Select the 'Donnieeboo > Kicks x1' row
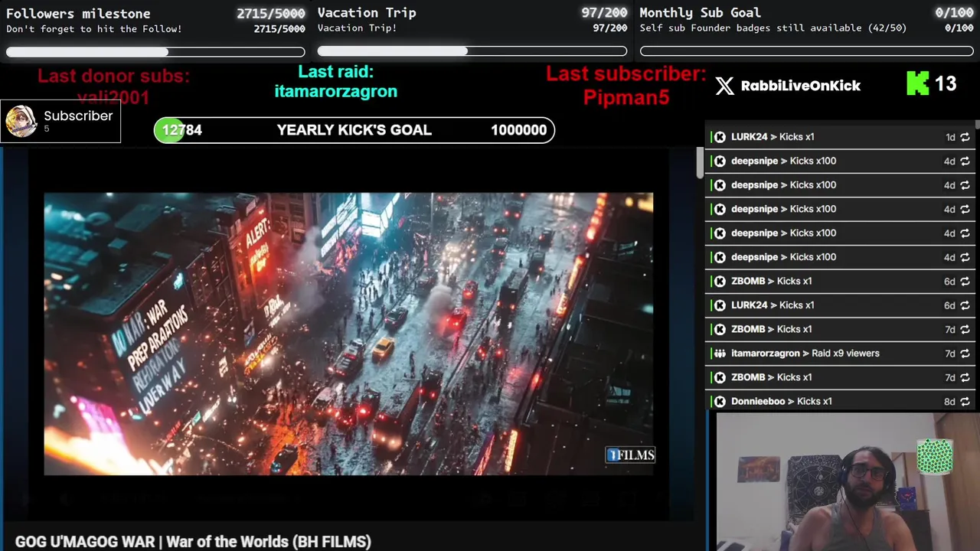This screenshot has height=551, width=980. pyautogui.click(x=840, y=401)
